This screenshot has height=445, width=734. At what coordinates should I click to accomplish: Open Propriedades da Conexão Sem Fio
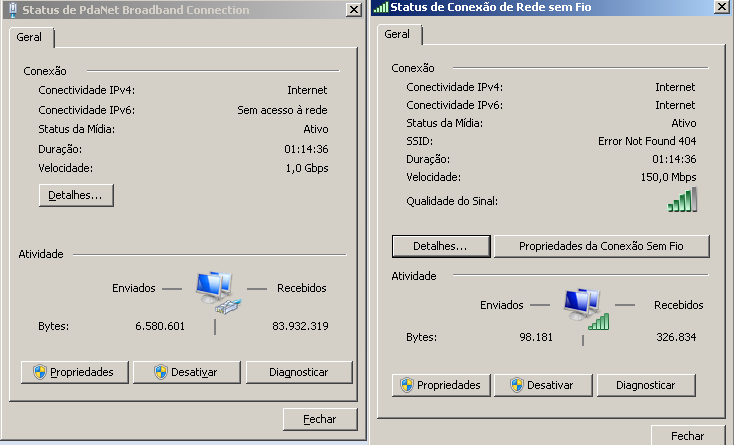pyautogui.click(x=602, y=246)
